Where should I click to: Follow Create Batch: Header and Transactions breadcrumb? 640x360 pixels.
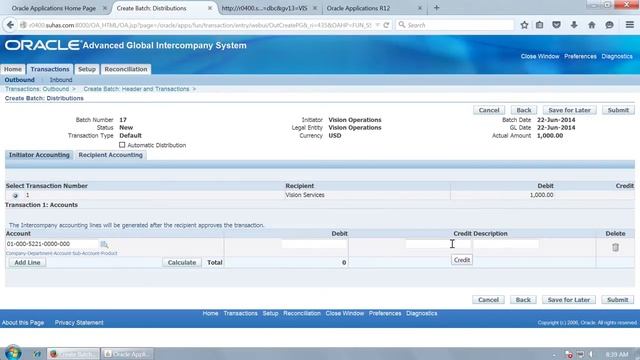[x=136, y=89]
